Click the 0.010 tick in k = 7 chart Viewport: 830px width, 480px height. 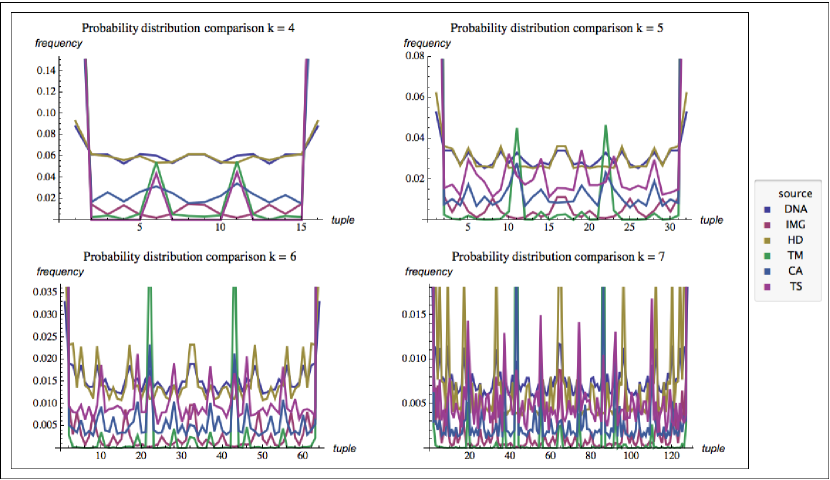pos(412,359)
